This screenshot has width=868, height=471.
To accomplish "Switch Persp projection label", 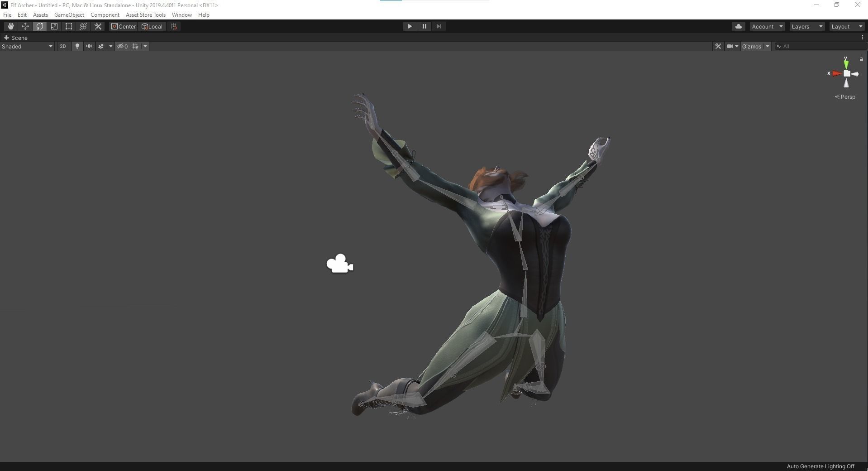I will click(x=845, y=97).
